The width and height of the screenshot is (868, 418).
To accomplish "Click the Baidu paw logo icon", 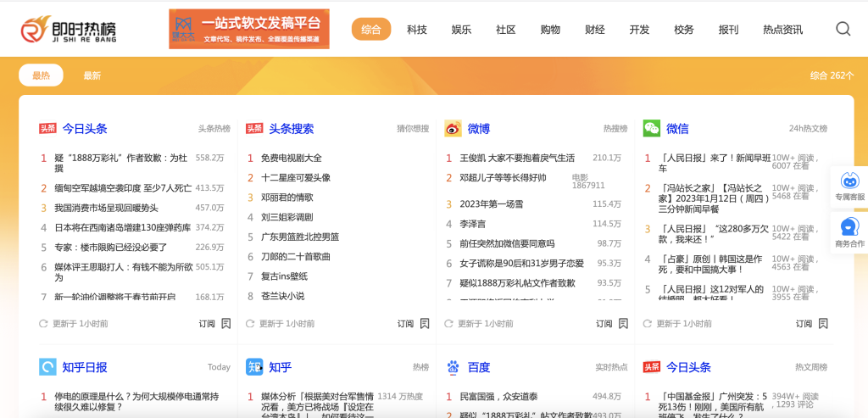I will click(x=453, y=366).
